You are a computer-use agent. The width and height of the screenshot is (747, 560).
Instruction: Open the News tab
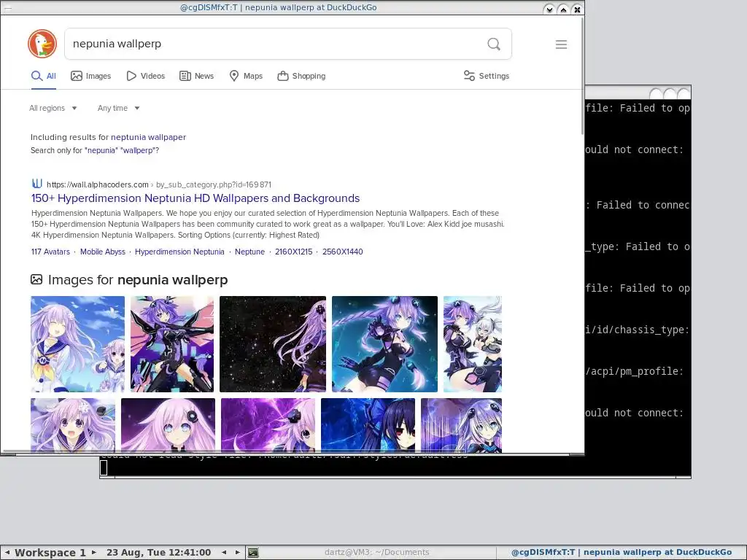click(196, 76)
